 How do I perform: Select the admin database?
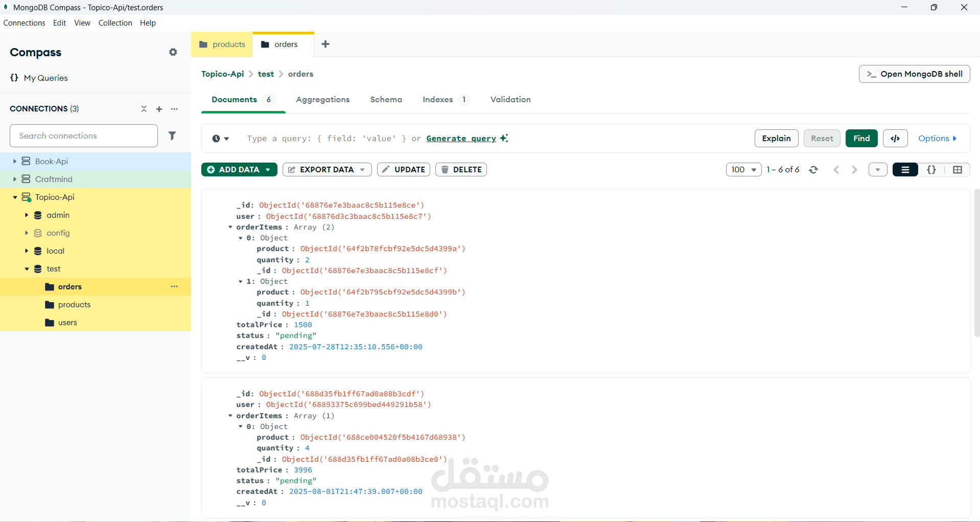pyautogui.click(x=96, y=215)
